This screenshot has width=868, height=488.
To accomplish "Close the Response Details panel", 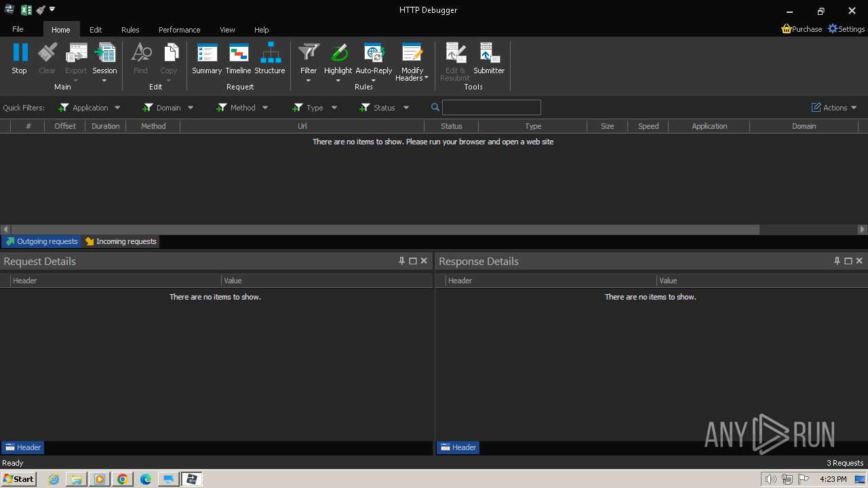I will tap(859, 261).
